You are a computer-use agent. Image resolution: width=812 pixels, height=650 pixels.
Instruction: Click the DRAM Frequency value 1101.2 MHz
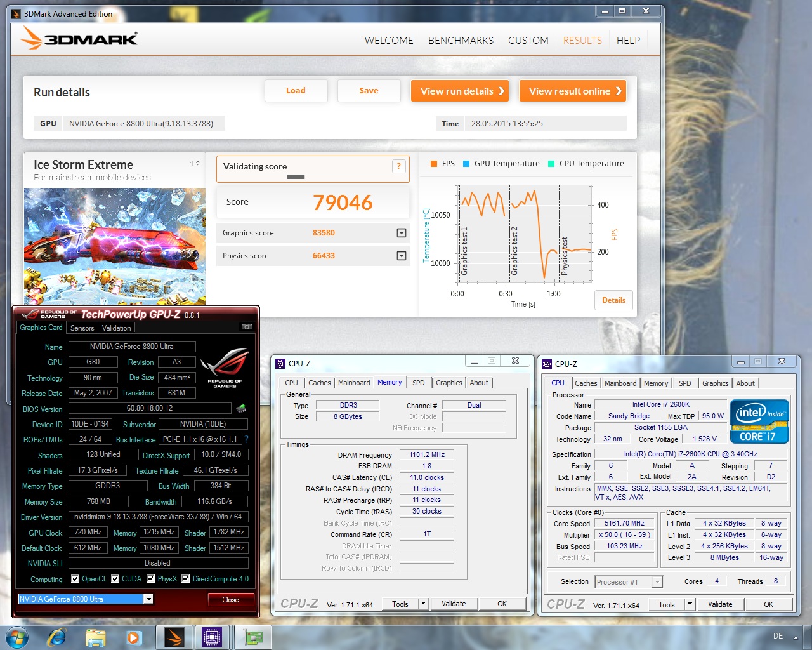427,454
